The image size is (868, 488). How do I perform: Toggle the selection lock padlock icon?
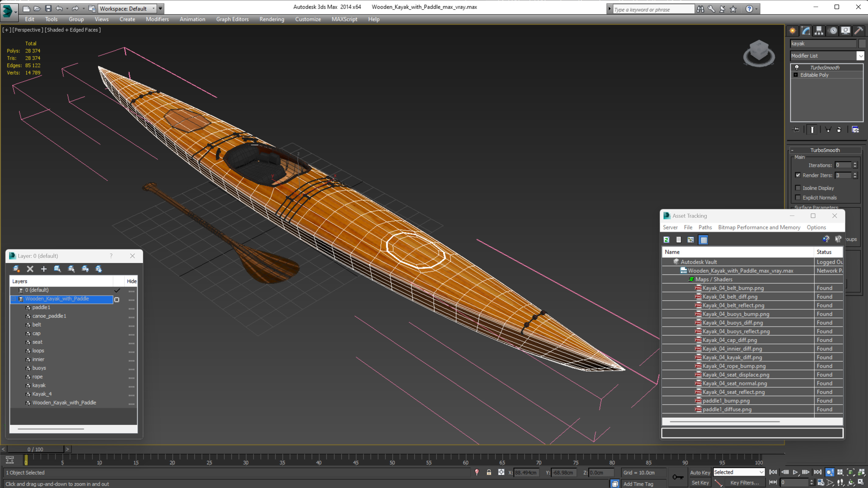point(489,472)
